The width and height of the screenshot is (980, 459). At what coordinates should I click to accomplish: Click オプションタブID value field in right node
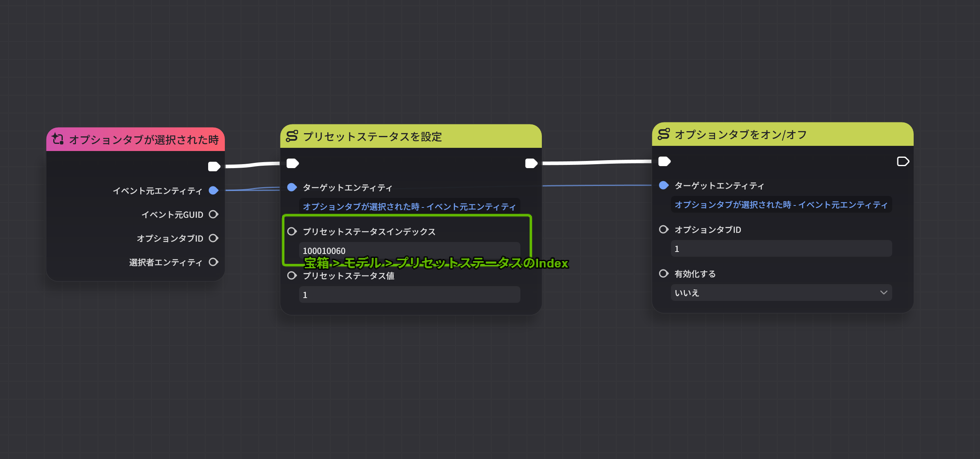[781, 249]
